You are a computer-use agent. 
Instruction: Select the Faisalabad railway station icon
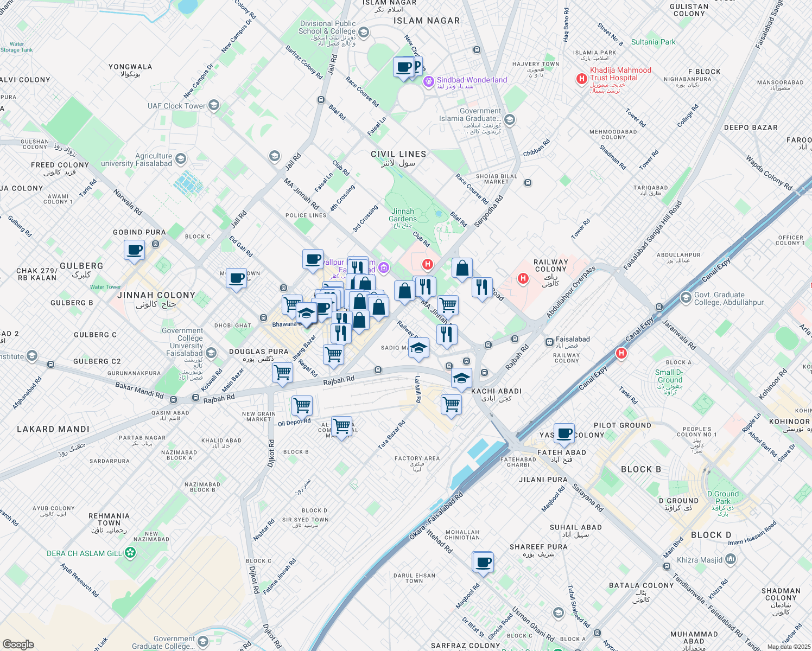coord(549,342)
